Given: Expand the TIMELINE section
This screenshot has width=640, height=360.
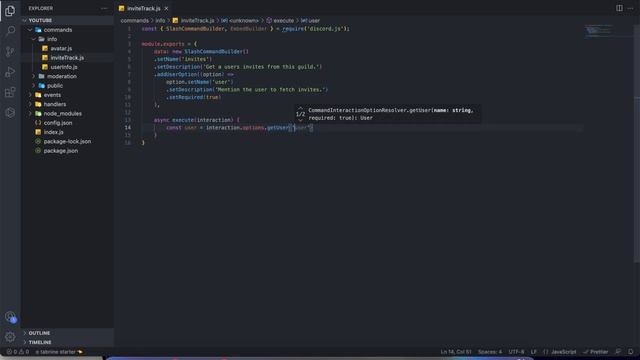Looking at the screenshot, I should (x=67, y=342).
